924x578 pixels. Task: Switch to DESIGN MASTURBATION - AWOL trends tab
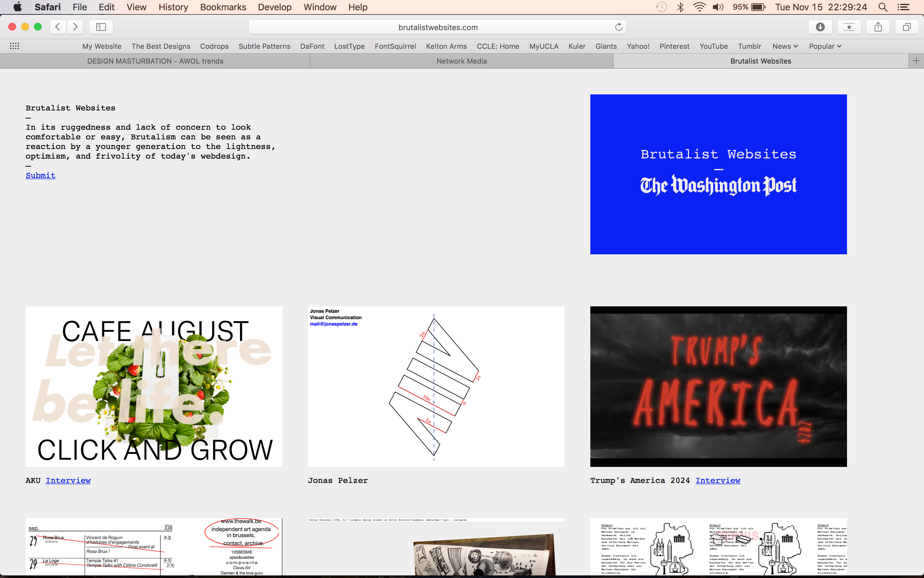[155, 61]
